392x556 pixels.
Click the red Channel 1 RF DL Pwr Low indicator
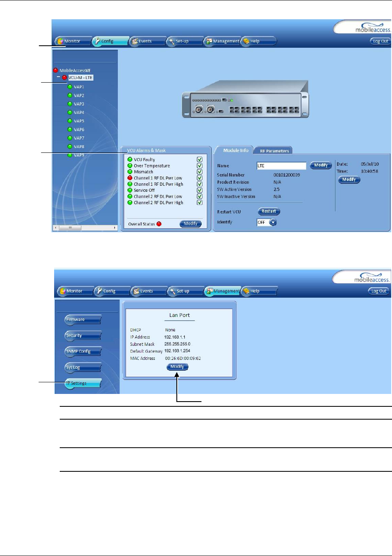130,178
